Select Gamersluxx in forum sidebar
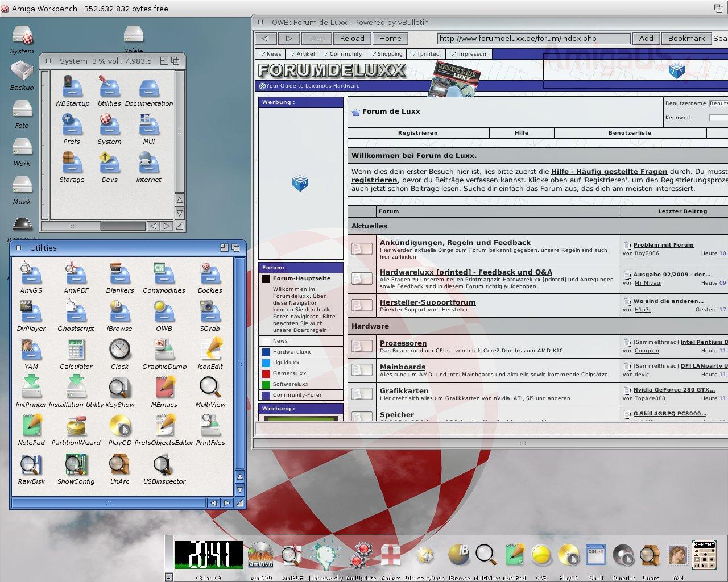The image size is (728, 582). 301,373
